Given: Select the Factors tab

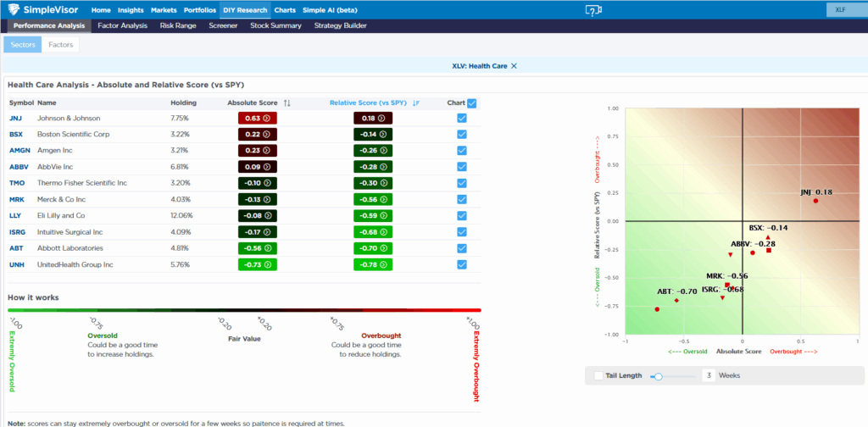Looking at the screenshot, I should click(61, 44).
